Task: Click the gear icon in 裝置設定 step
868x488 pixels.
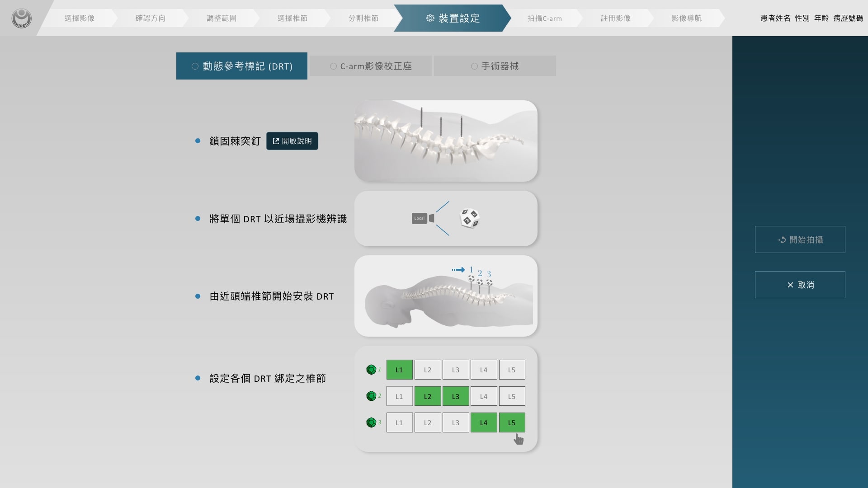Action: tap(430, 18)
